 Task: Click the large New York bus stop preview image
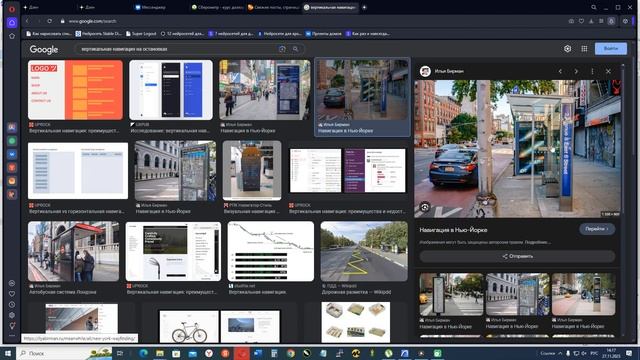pyautogui.click(x=517, y=149)
